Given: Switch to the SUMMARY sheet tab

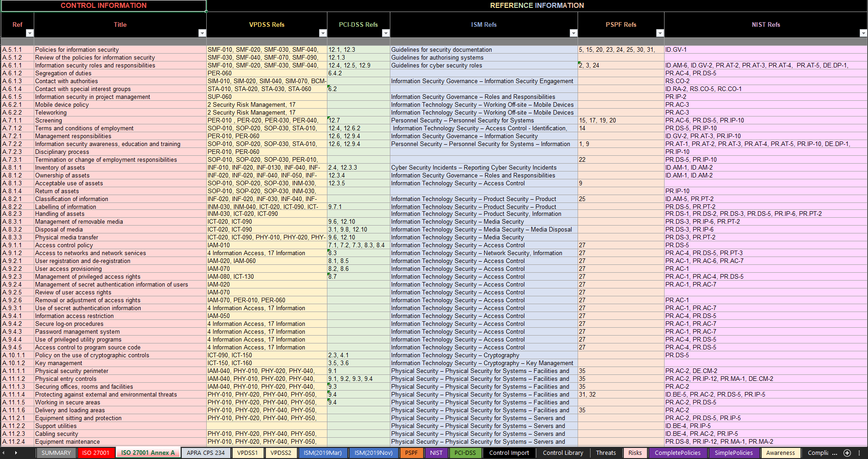Looking at the screenshot, I should click(x=56, y=453).
